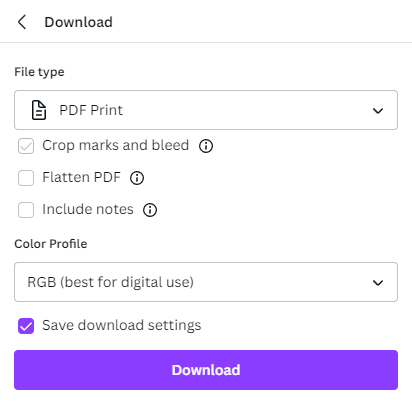Go back using the left arrow icon
This screenshot has height=403, width=412.
click(x=22, y=22)
